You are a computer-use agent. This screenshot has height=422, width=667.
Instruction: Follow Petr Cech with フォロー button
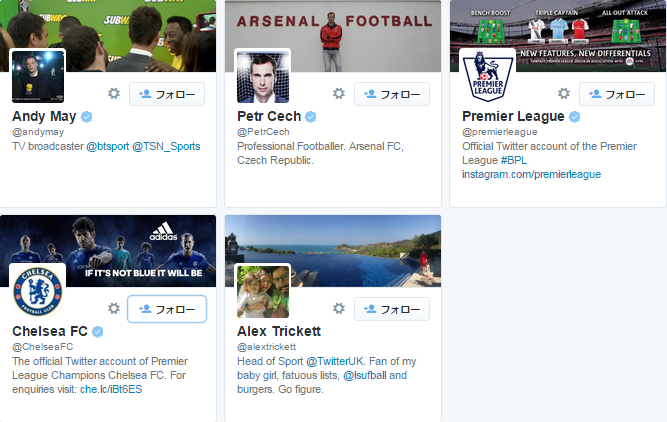click(392, 94)
